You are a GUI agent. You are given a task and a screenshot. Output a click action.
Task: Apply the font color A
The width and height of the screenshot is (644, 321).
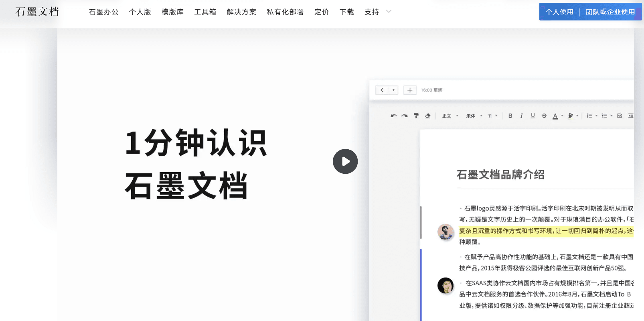(x=555, y=116)
